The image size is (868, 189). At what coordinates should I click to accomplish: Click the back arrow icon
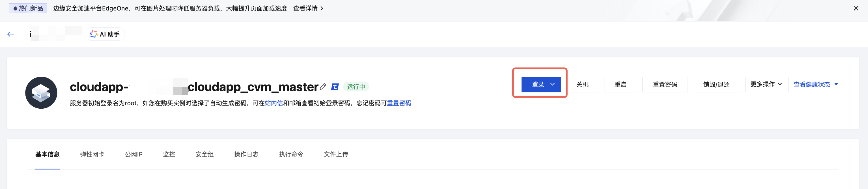[10, 34]
